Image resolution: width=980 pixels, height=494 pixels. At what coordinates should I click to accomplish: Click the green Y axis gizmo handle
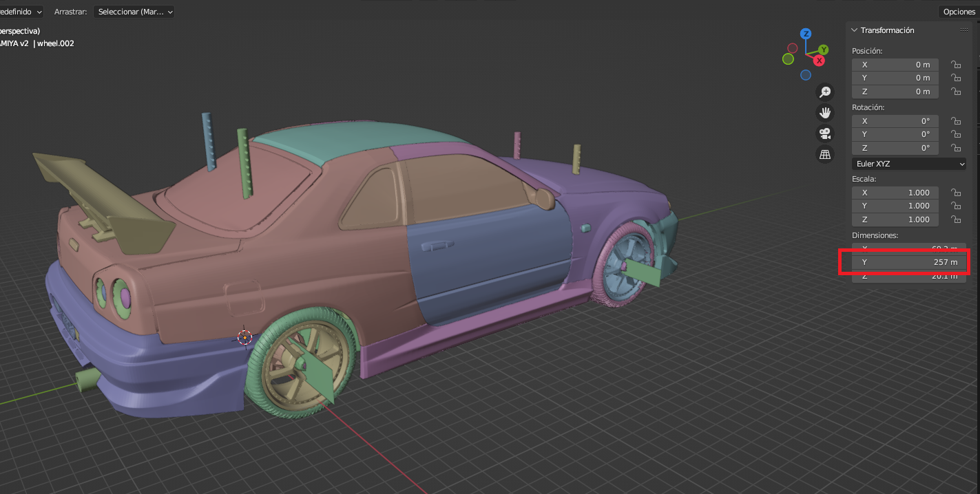823,50
